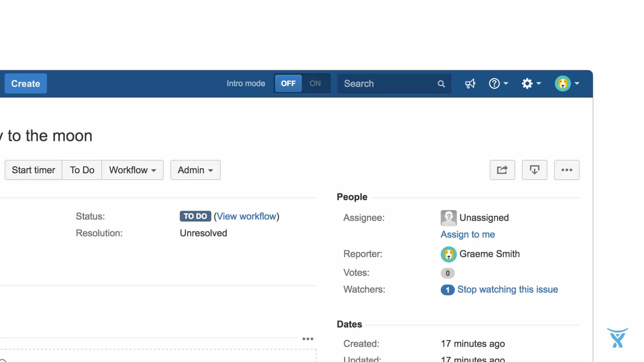
Task: Open the View workflow link
Action: point(246,216)
